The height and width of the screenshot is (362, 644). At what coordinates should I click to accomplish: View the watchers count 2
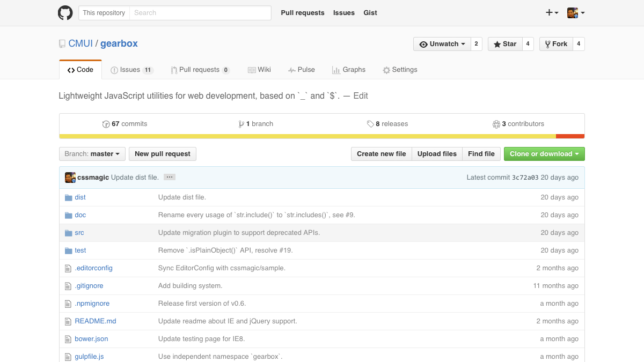pos(477,44)
